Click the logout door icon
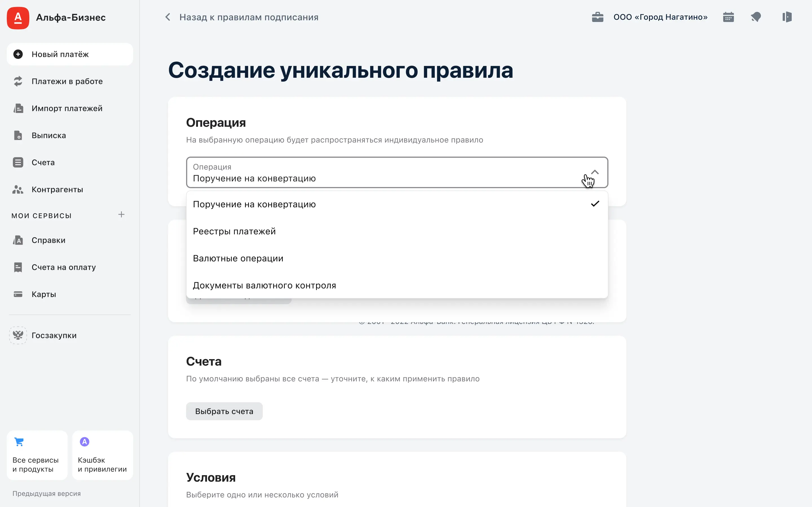Viewport: 812px width, 507px height. click(x=787, y=17)
